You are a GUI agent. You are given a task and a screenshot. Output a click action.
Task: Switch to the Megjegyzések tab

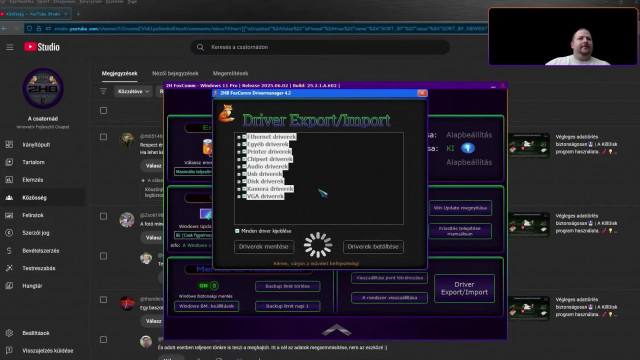120,73
